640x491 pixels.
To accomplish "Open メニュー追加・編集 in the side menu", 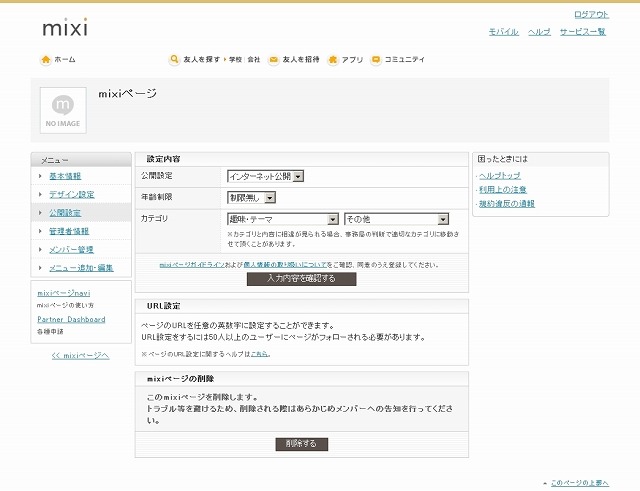I will [x=81, y=268].
